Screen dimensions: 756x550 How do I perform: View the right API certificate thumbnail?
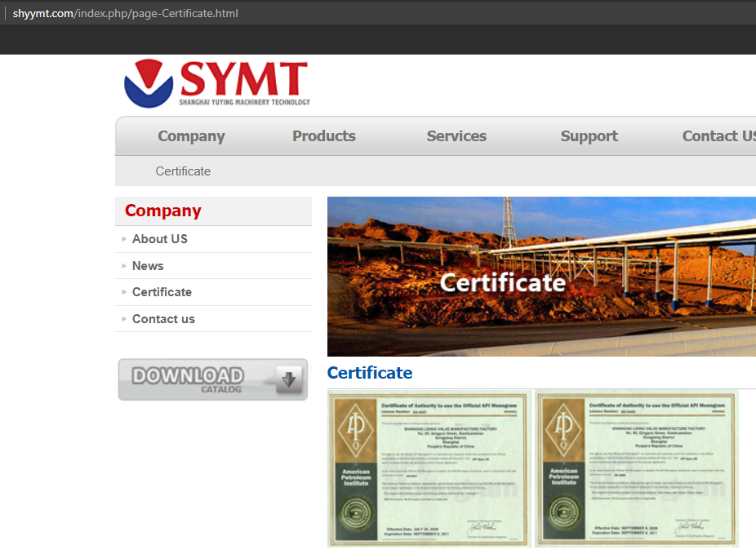pyautogui.click(x=637, y=468)
